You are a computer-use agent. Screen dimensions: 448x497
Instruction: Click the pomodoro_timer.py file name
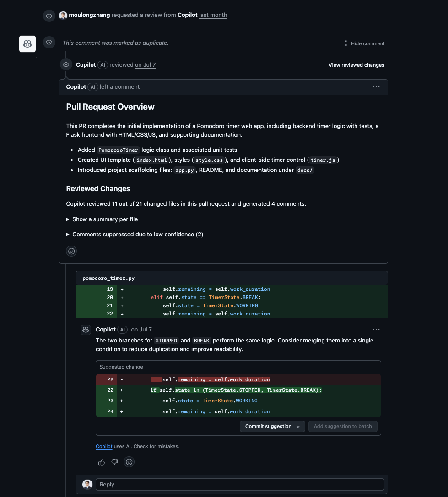click(x=108, y=278)
